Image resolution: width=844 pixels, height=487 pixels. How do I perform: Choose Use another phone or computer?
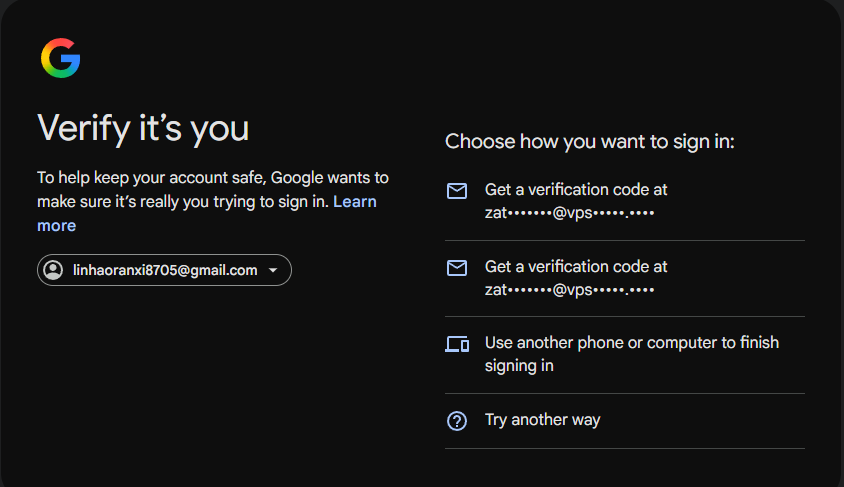coord(625,355)
